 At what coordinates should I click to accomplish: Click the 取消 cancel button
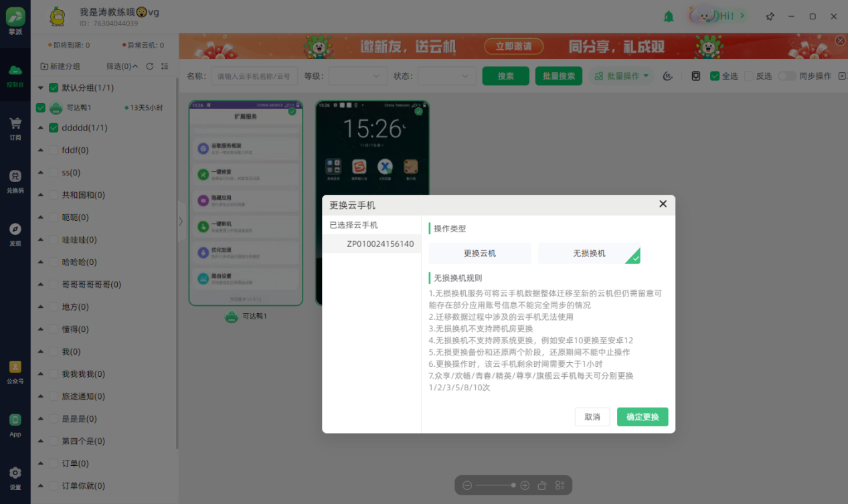(592, 417)
